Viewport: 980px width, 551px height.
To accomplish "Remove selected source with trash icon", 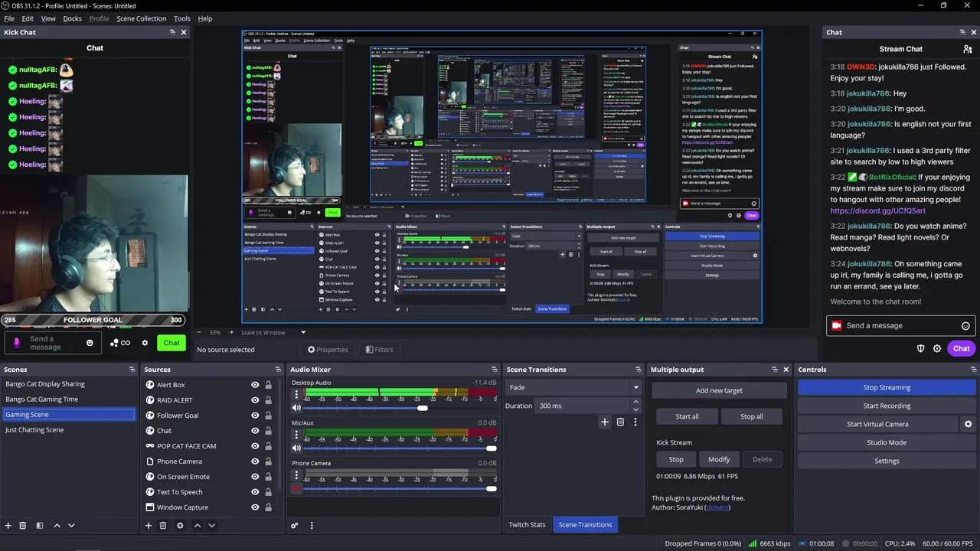I will pos(163,526).
